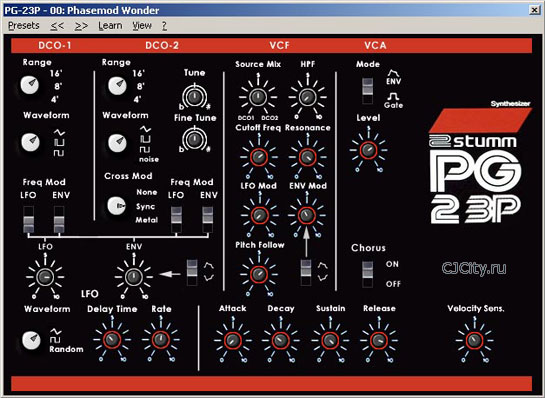Click the CJCity.ru link text

474,268
